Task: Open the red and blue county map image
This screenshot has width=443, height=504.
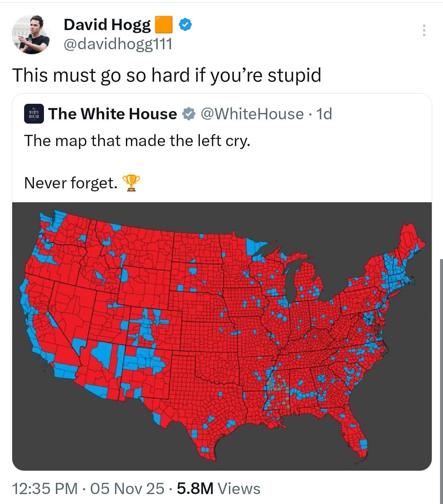Action: coord(222,336)
